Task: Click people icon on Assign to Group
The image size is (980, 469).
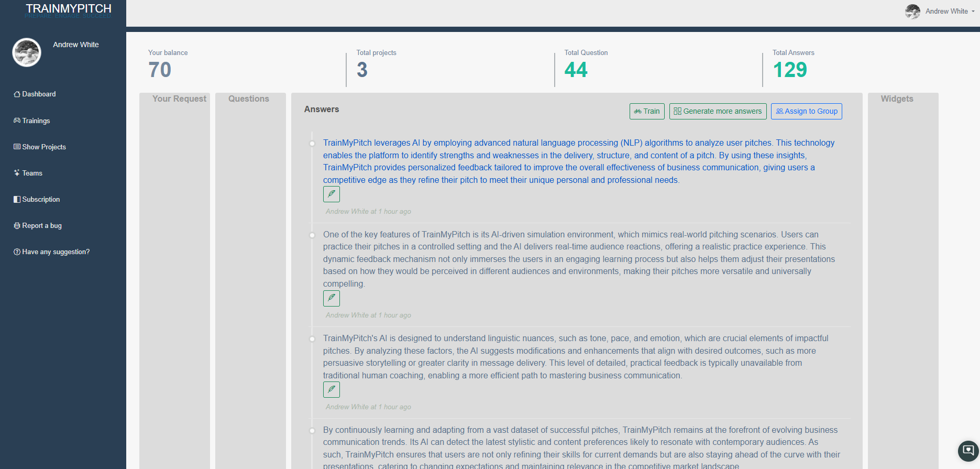Action: (x=779, y=111)
